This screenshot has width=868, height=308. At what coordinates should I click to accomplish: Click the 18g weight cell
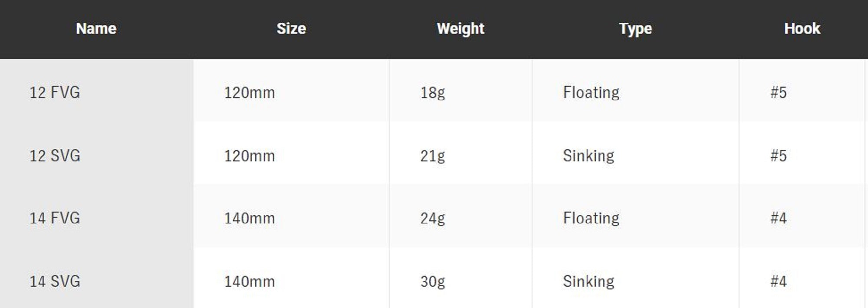pyautogui.click(x=432, y=92)
